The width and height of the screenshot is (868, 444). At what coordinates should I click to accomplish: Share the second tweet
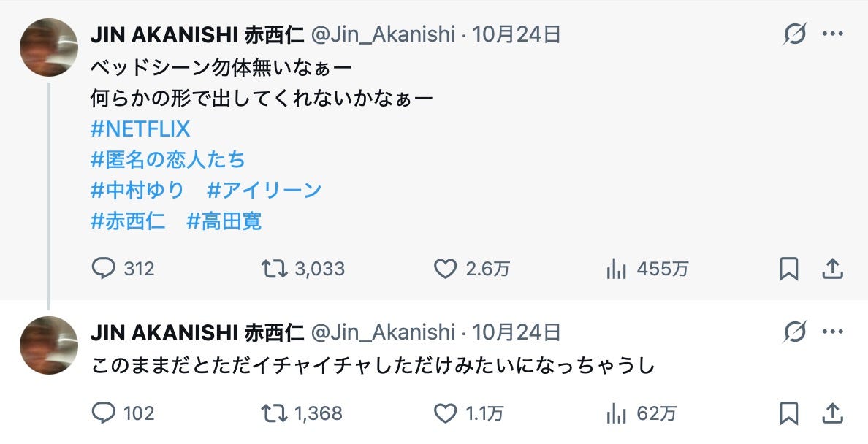832,414
